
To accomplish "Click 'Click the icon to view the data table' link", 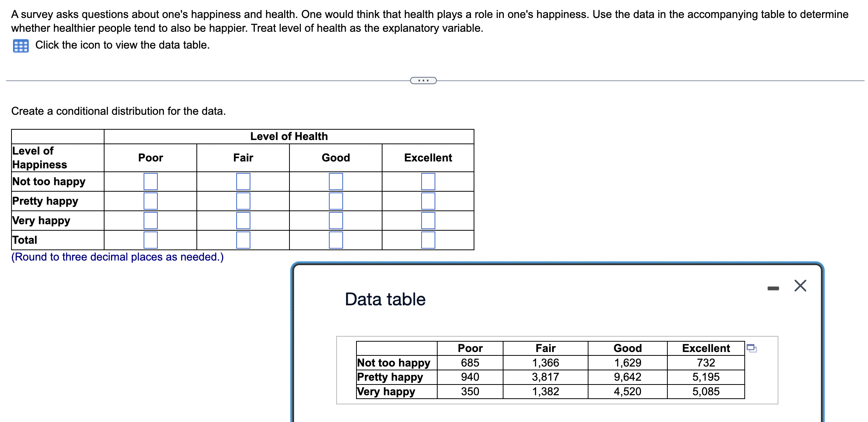I will point(122,45).
